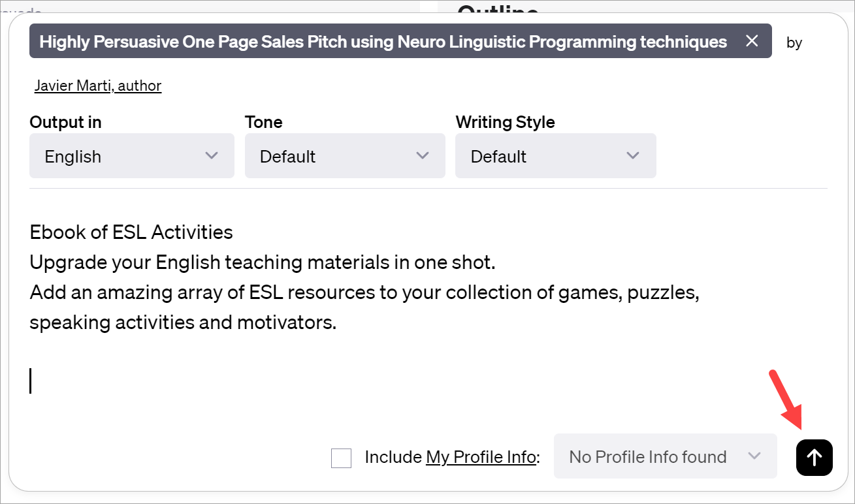This screenshot has width=855, height=504.
Task: Click chevron arrow in English language selector
Action: coord(211,156)
